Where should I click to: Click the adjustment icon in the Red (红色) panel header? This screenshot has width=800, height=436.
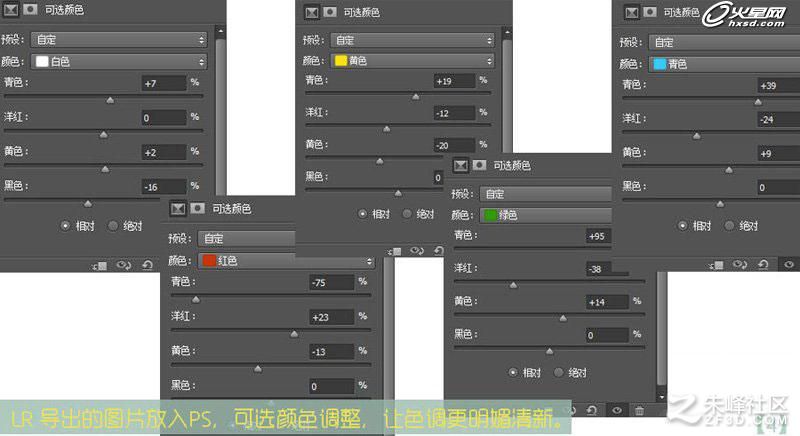(178, 209)
